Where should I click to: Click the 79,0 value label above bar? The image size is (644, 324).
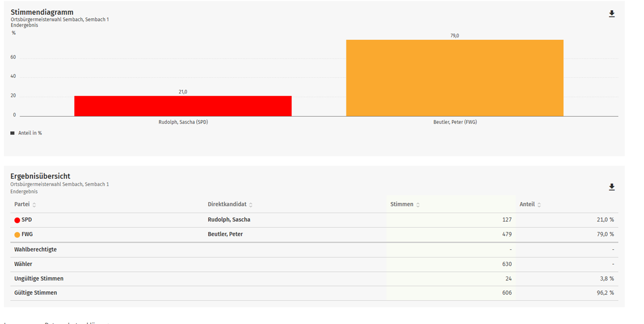click(x=454, y=36)
